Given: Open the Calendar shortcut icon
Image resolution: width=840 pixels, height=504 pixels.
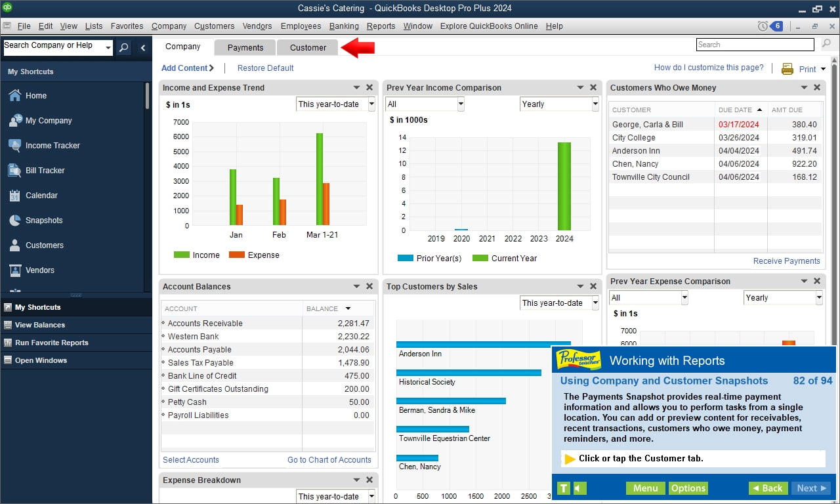Looking at the screenshot, I should coord(14,195).
